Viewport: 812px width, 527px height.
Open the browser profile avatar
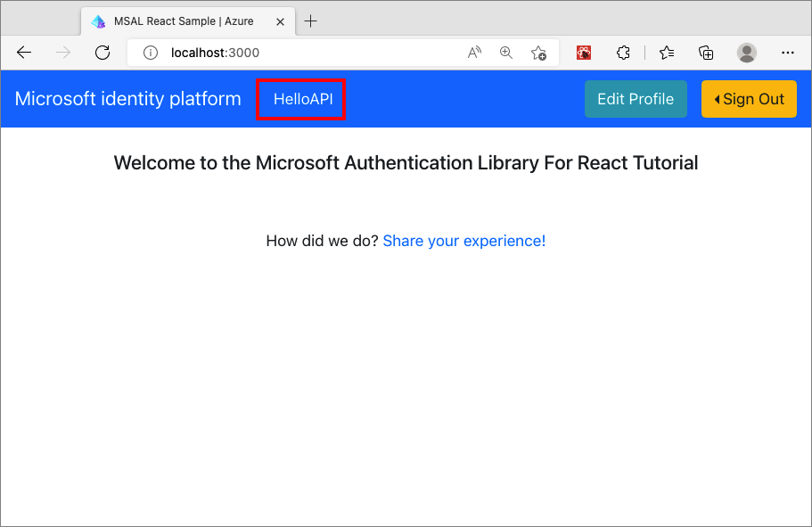(x=747, y=53)
